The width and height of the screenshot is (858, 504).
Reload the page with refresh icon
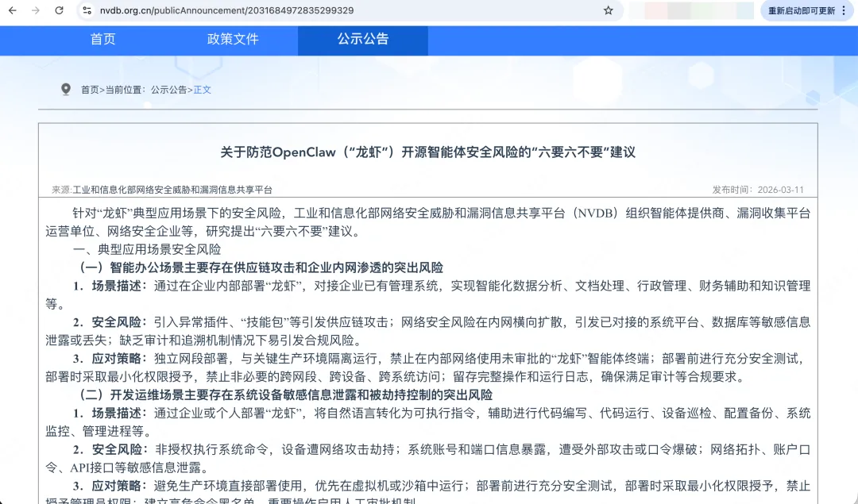click(x=59, y=10)
